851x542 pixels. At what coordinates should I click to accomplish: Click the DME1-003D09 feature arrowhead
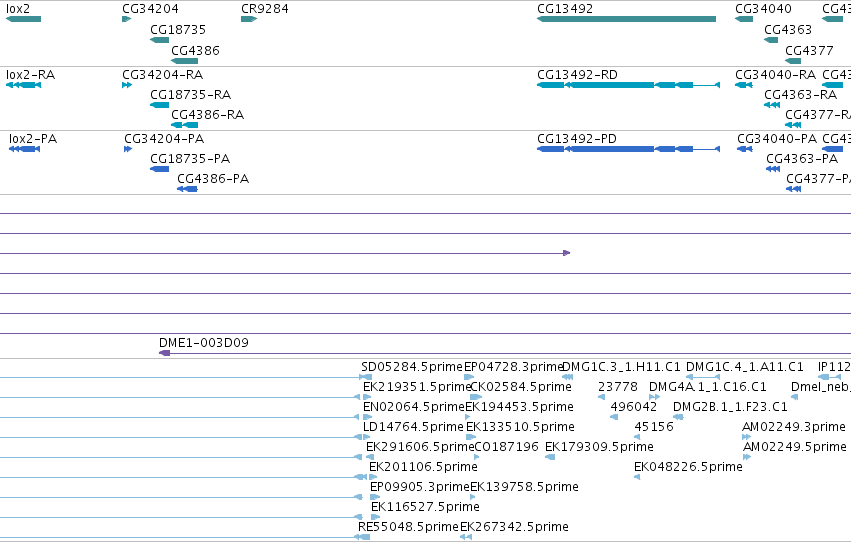pos(164,353)
